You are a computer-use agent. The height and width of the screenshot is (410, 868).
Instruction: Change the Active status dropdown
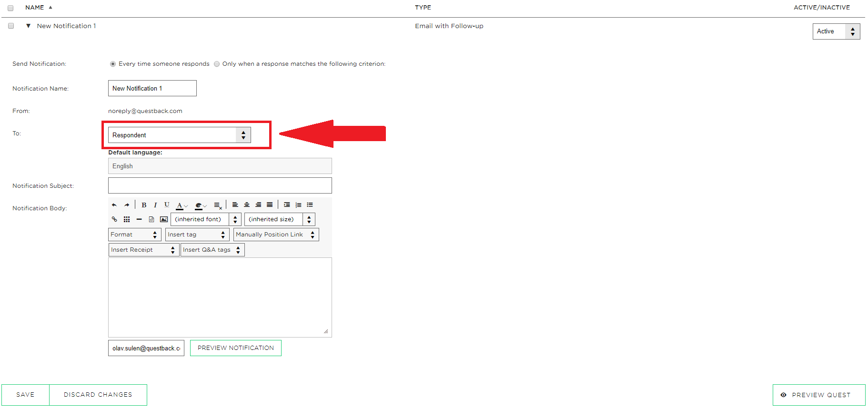click(836, 31)
